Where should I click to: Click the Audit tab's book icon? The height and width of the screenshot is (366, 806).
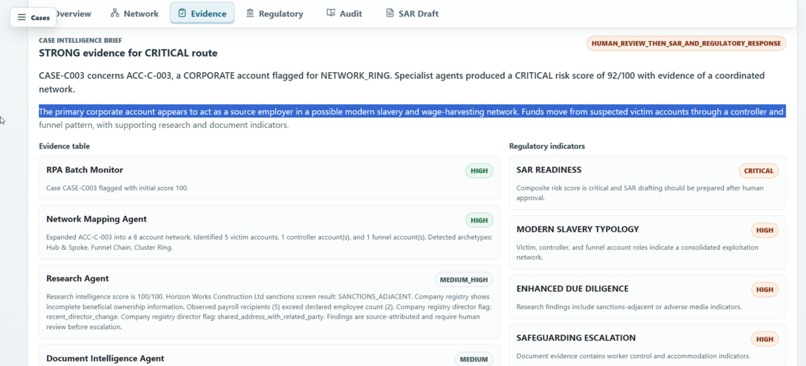331,13
